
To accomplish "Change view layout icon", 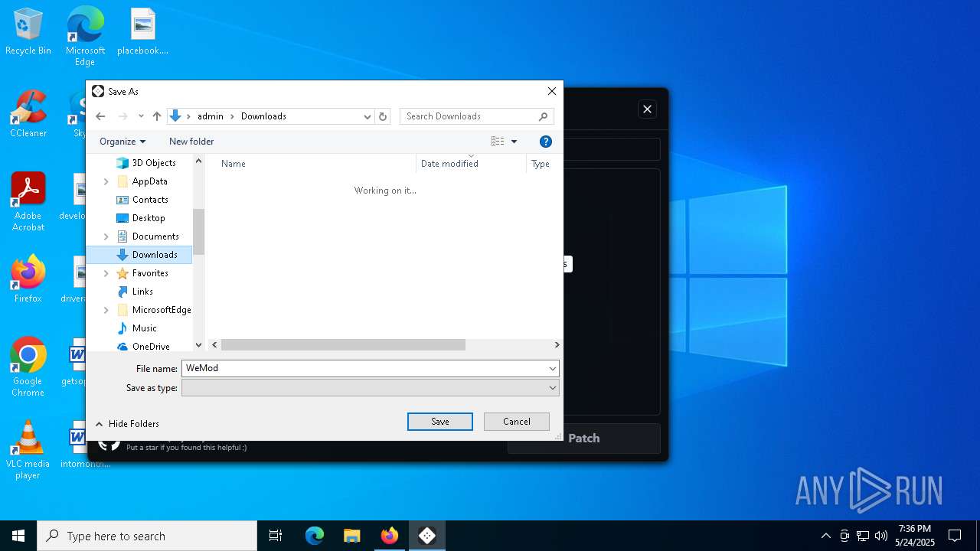I will 498,142.
